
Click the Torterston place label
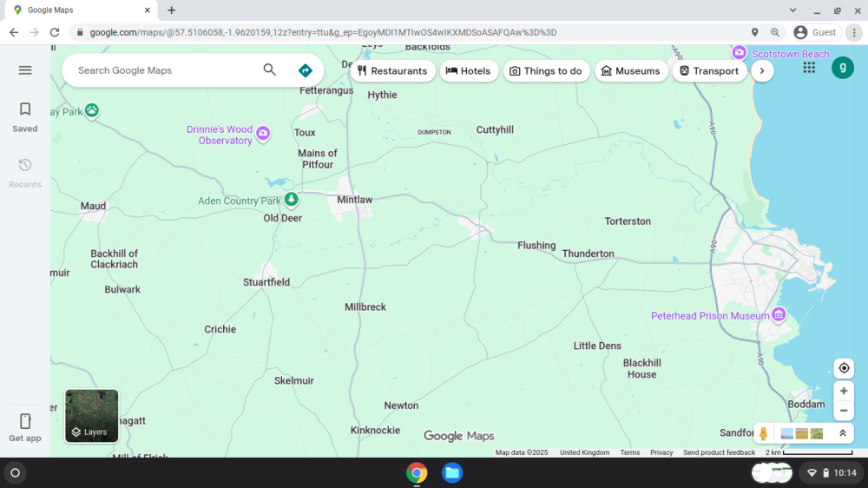[628, 221]
